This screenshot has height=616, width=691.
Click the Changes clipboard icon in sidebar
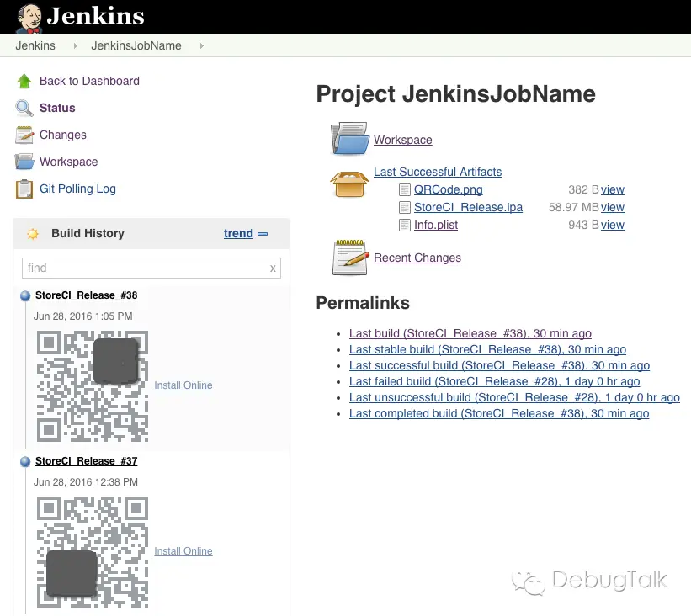point(23,135)
